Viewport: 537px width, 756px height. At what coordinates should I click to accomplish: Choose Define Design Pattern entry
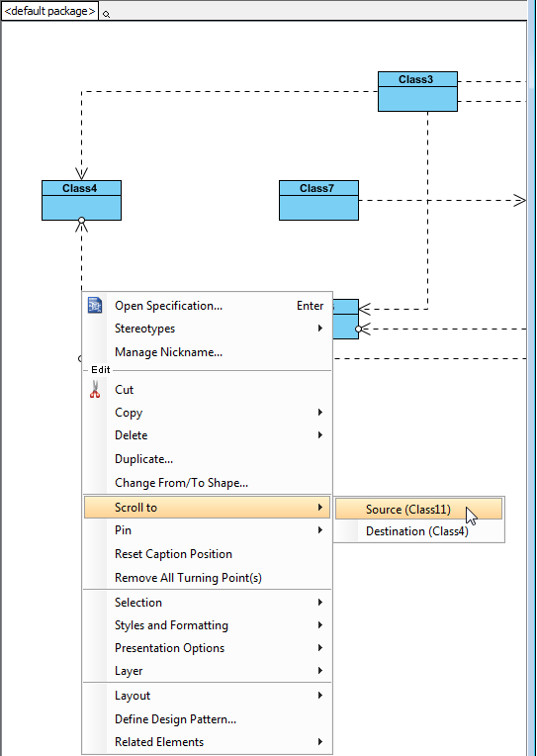208,719
